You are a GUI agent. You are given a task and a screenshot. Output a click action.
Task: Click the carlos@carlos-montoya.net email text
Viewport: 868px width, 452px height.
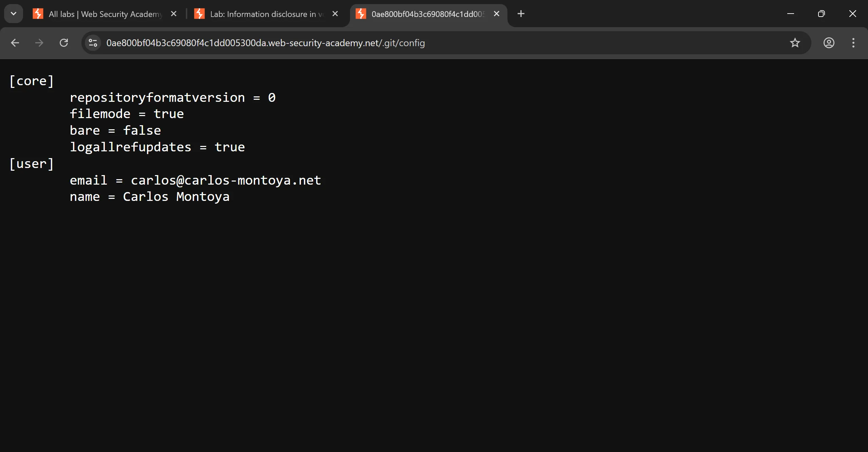[226, 180]
